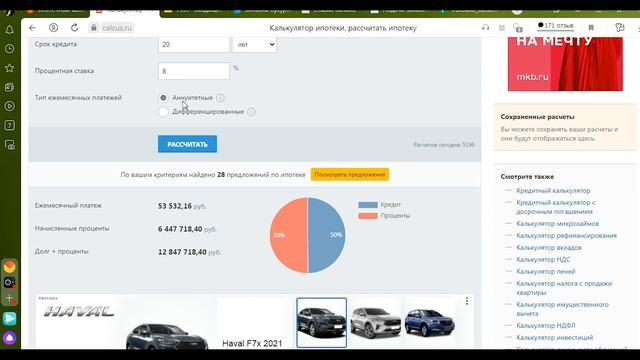
Task: Click the headphones read-aloud icon
Action: click(x=485, y=28)
